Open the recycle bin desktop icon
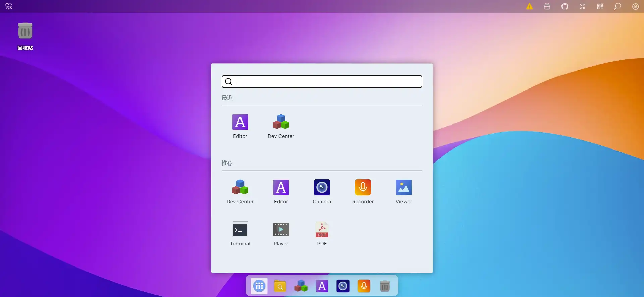Viewport: 644px width, 297px height. [25, 32]
